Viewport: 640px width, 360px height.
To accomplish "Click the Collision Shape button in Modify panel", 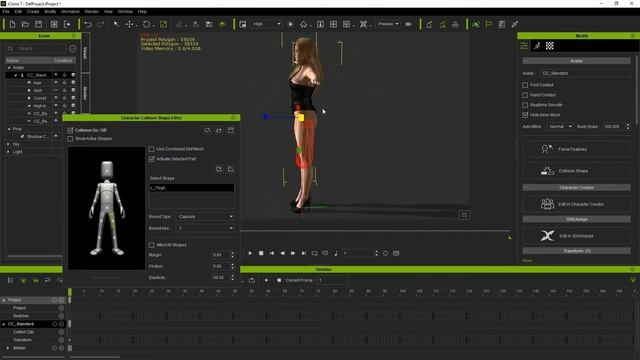I will click(576, 171).
